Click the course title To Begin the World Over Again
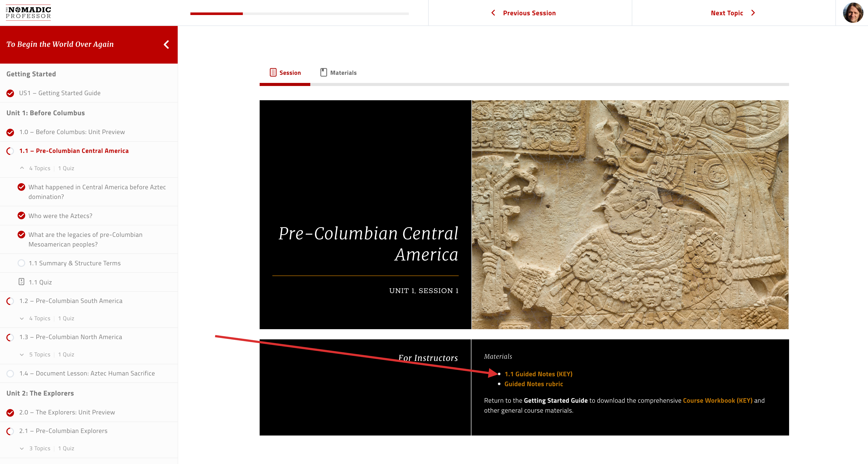The height and width of the screenshot is (464, 868). [60, 45]
